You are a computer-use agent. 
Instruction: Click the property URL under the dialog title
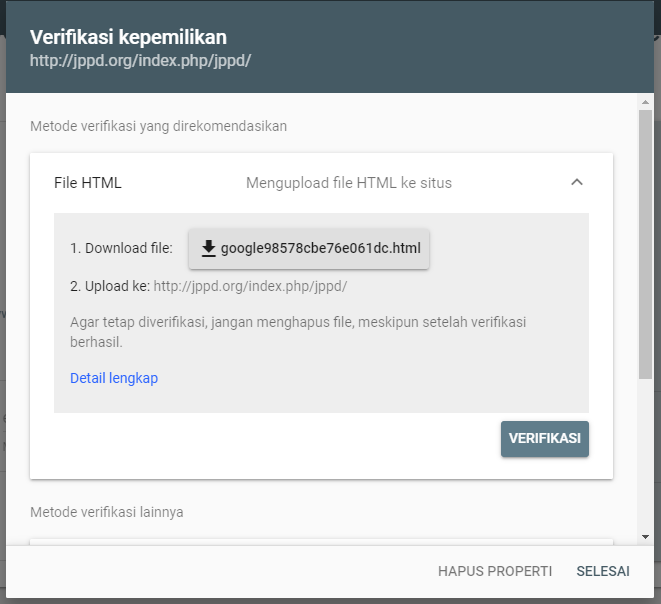coord(140,60)
